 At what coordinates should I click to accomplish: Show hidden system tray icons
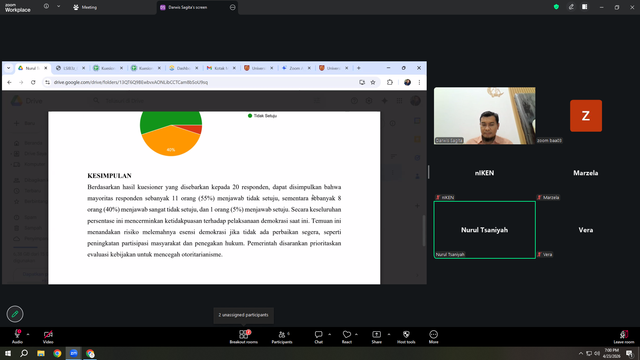click(x=580, y=353)
